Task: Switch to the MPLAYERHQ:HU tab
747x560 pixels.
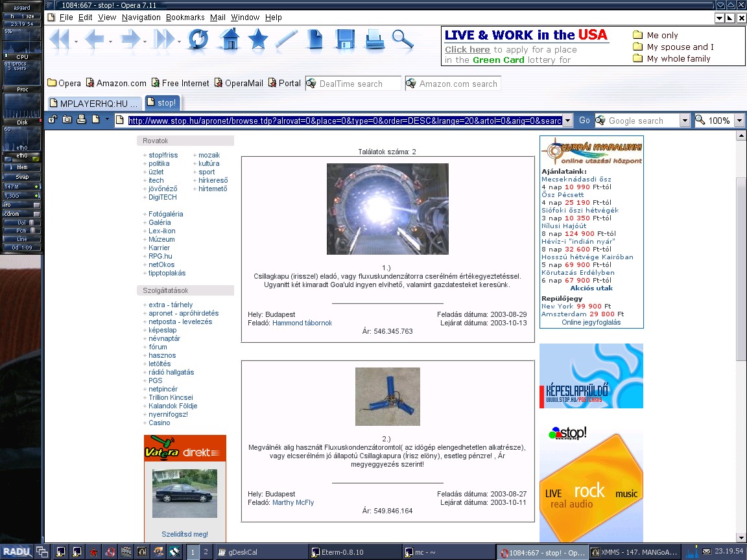Action: [x=93, y=103]
